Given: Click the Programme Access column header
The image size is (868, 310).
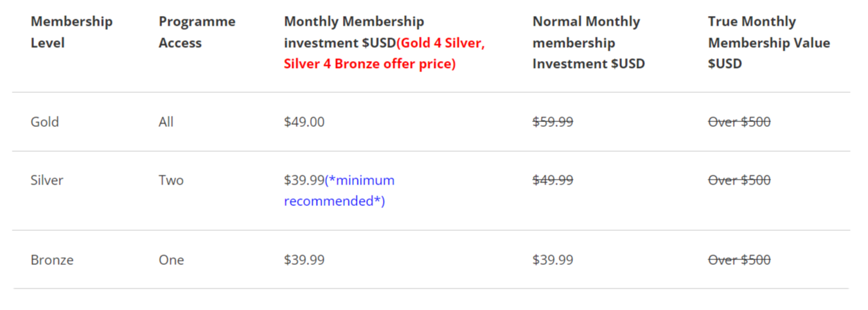Looking at the screenshot, I should tap(197, 32).
